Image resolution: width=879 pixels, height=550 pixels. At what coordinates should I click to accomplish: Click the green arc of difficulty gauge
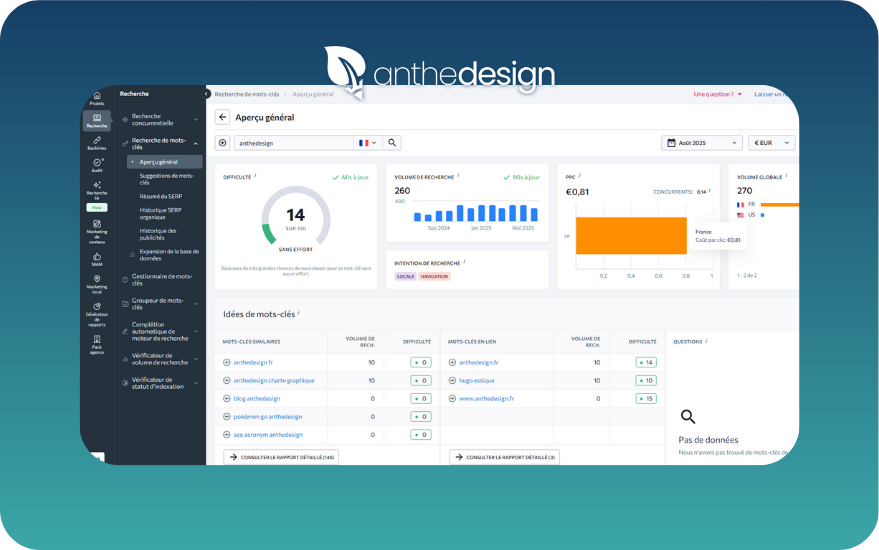[269, 234]
